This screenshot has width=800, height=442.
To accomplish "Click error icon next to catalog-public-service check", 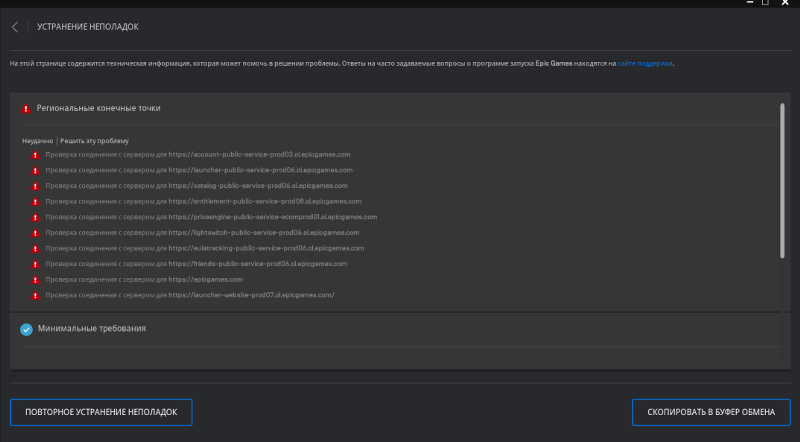I will tap(35, 186).
